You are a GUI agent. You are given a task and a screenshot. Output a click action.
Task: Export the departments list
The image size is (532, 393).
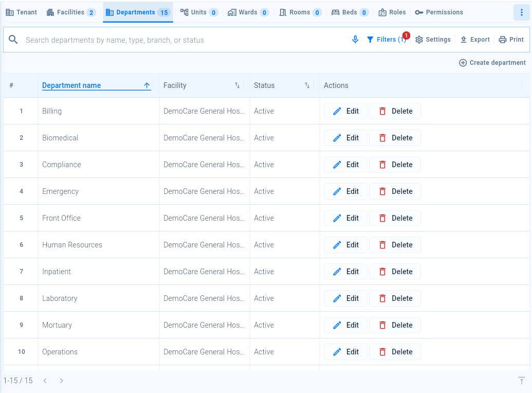point(475,40)
